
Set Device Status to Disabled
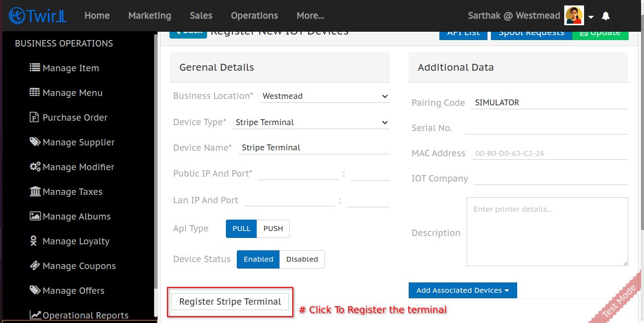(302, 259)
